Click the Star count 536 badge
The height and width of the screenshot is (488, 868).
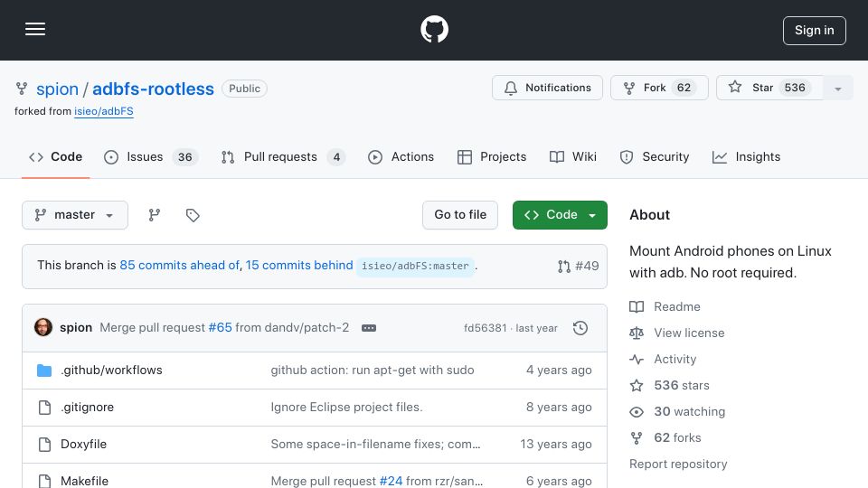[x=795, y=88]
